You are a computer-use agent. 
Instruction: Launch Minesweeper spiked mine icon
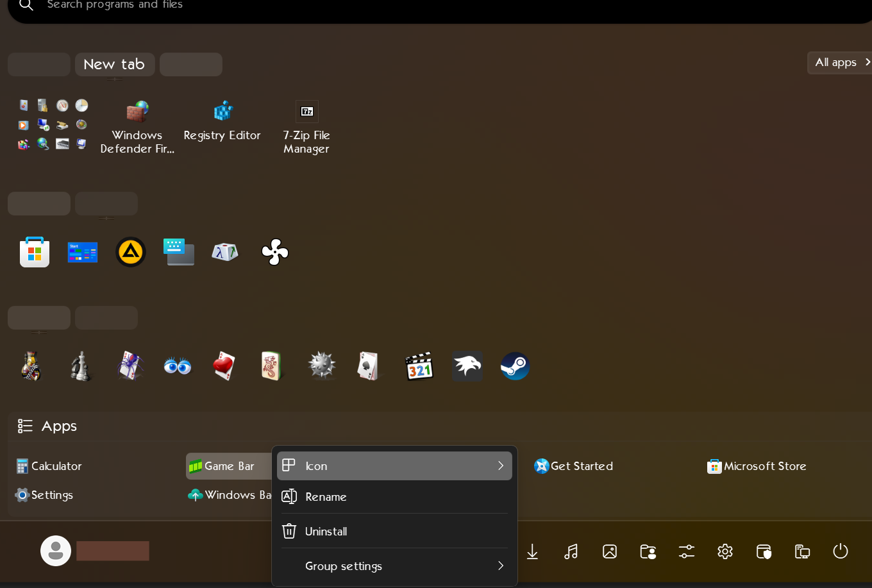322,366
